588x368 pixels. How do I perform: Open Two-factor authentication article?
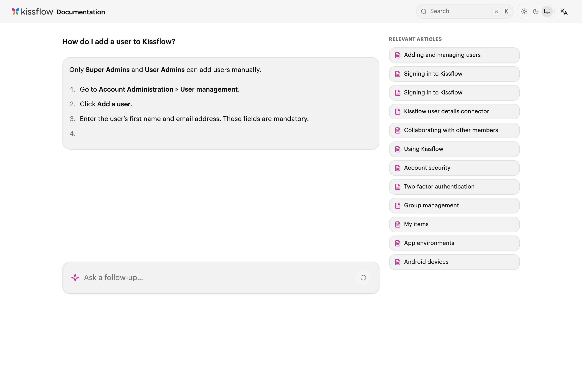pos(454,187)
